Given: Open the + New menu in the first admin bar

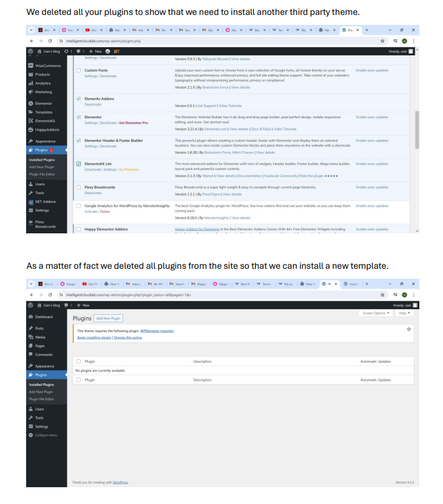Looking at the screenshot, I should pos(95,52).
